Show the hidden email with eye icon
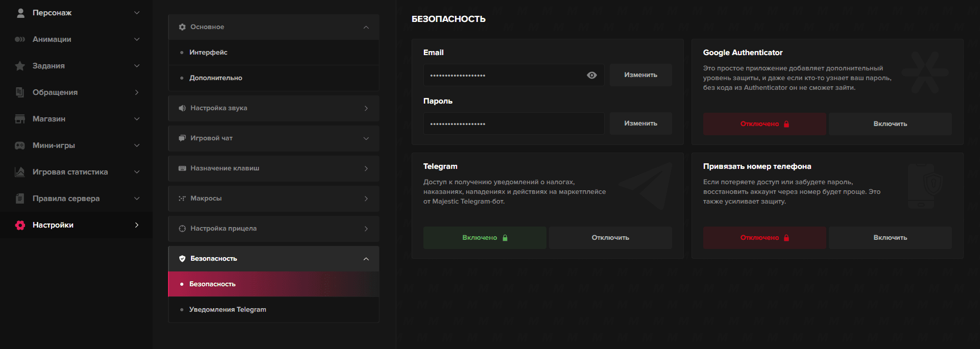 (x=591, y=75)
